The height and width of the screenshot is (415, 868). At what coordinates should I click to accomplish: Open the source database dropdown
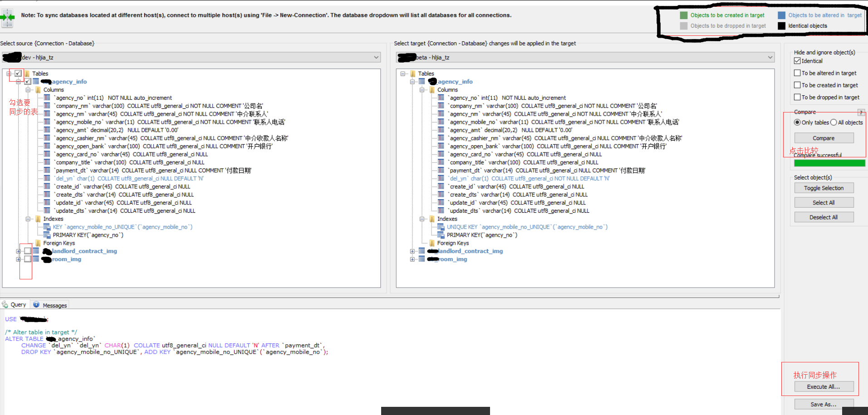pos(376,58)
